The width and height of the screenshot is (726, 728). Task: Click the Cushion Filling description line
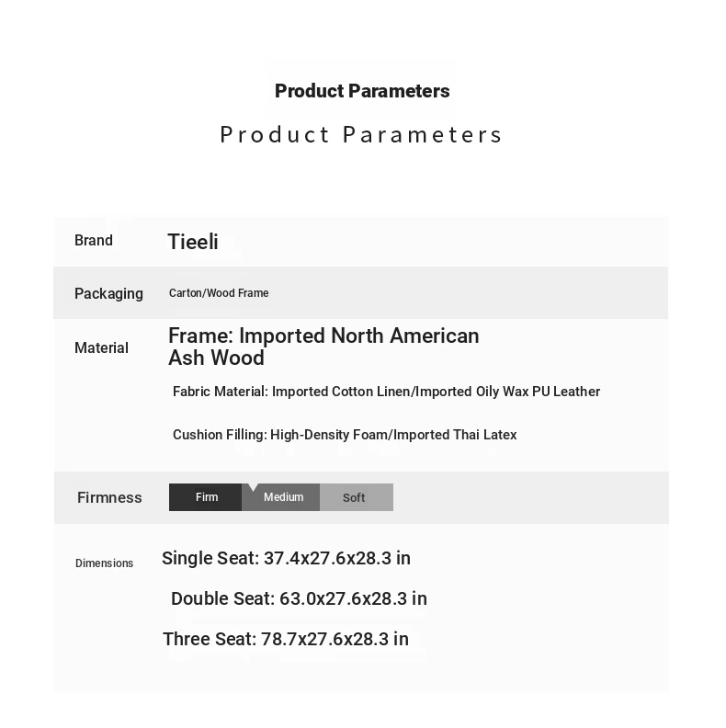[345, 435]
